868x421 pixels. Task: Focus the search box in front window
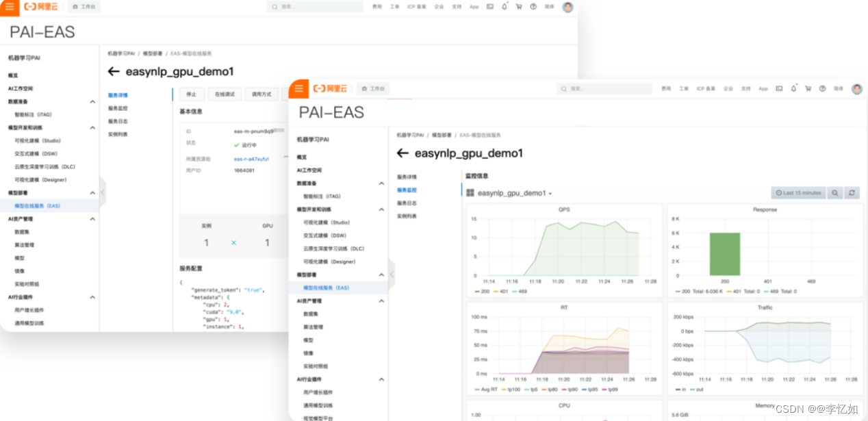(x=604, y=89)
